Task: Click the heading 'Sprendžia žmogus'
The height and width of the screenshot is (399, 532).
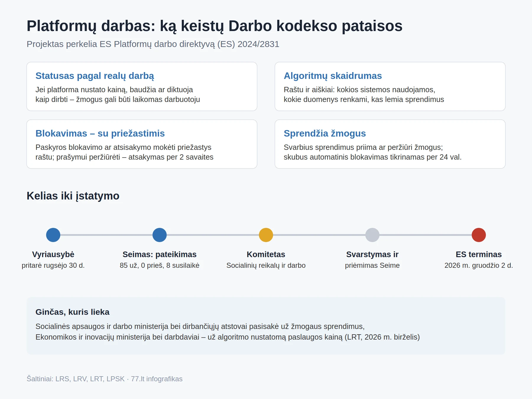Action: pos(325,133)
